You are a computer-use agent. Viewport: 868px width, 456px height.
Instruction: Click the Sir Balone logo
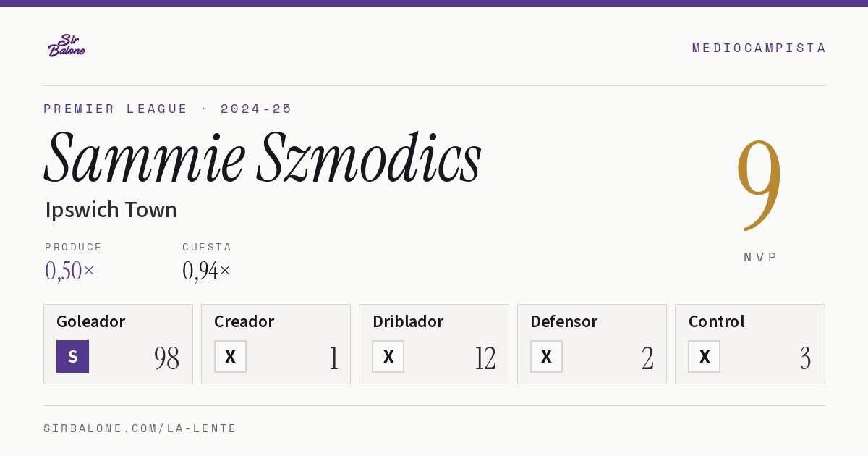point(67,46)
